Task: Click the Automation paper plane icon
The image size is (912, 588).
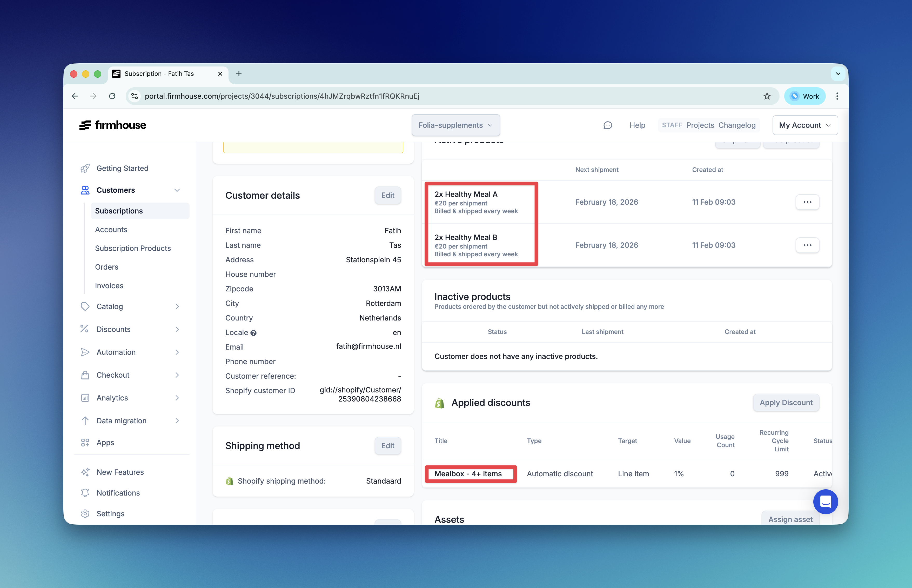Action: tap(85, 352)
